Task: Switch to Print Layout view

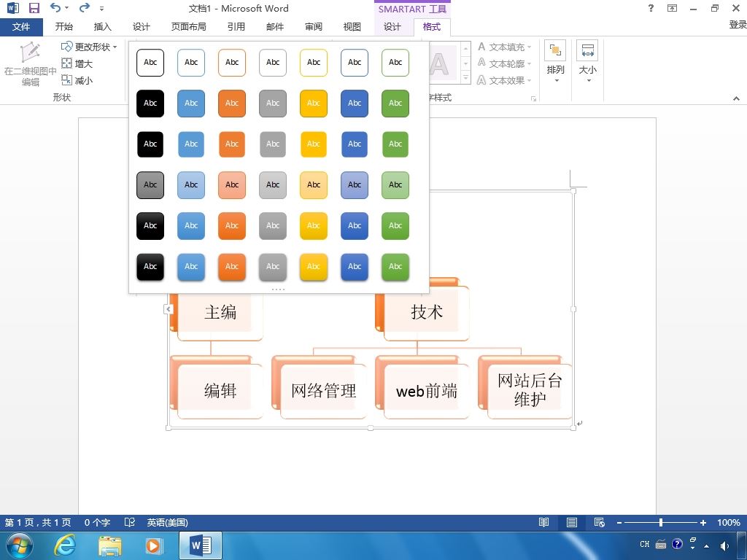Action: coord(572,522)
